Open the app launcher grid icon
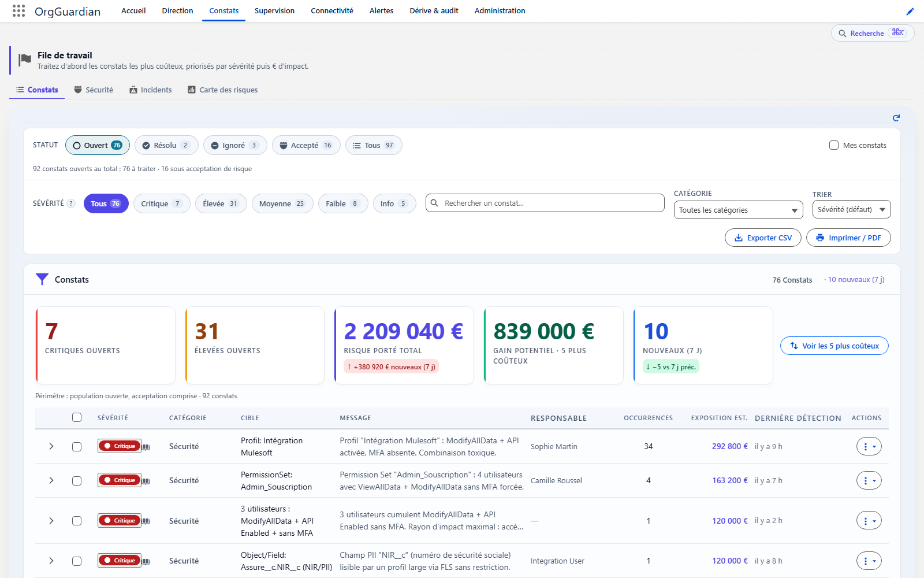Image resolution: width=924 pixels, height=578 pixels. [x=18, y=11]
